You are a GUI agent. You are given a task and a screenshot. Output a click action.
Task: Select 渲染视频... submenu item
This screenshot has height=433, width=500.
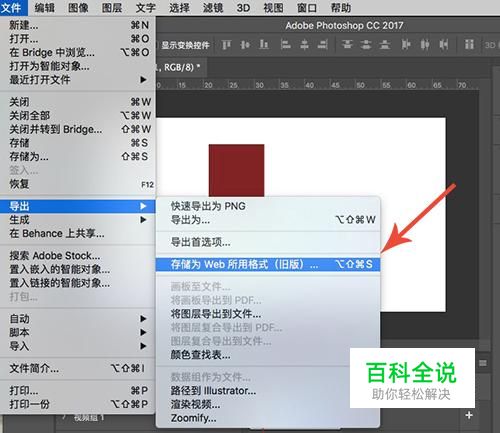[268, 404]
